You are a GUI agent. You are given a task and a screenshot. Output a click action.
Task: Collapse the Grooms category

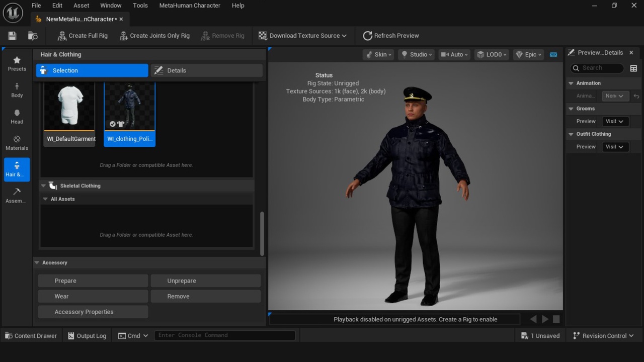tap(571, 109)
